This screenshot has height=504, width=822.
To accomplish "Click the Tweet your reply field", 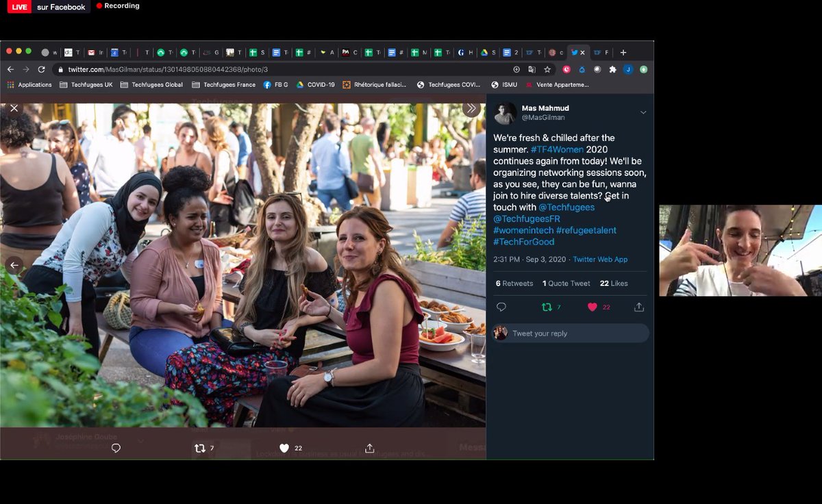I will (575, 333).
